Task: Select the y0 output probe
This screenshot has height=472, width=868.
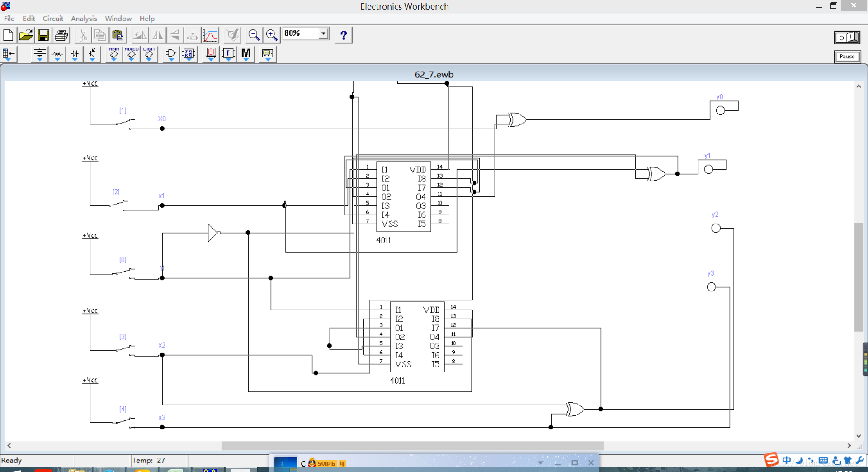Action: click(721, 110)
